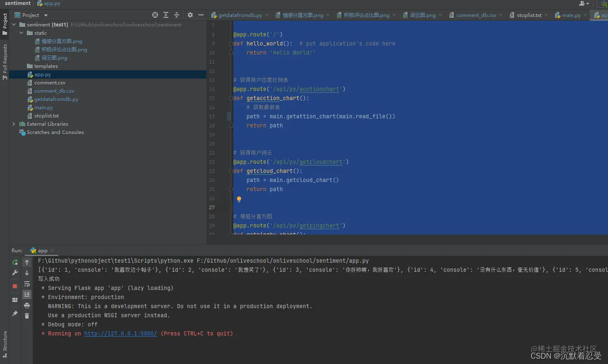Screen dimensions: 608x364
Task: Click the yellow intention lightbulb in editor
Action: [x=239, y=199]
